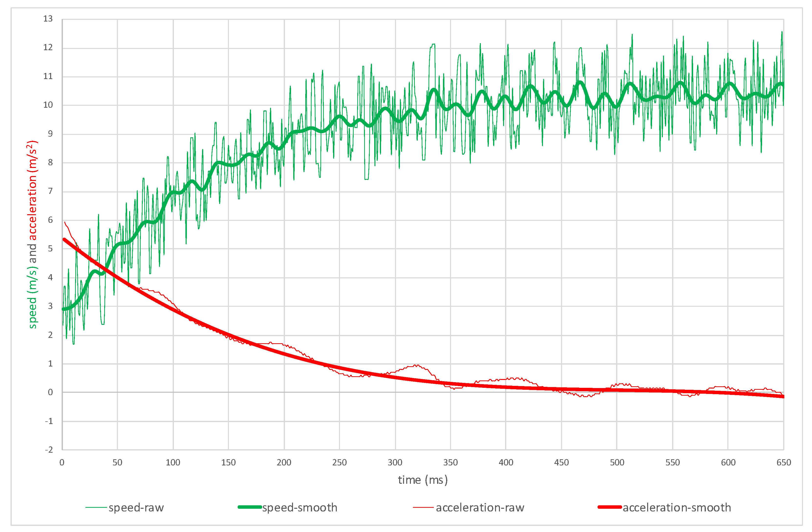The width and height of the screenshot is (812, 532).
Task: Click the speed-raw legend label
Action: point(136,508)
